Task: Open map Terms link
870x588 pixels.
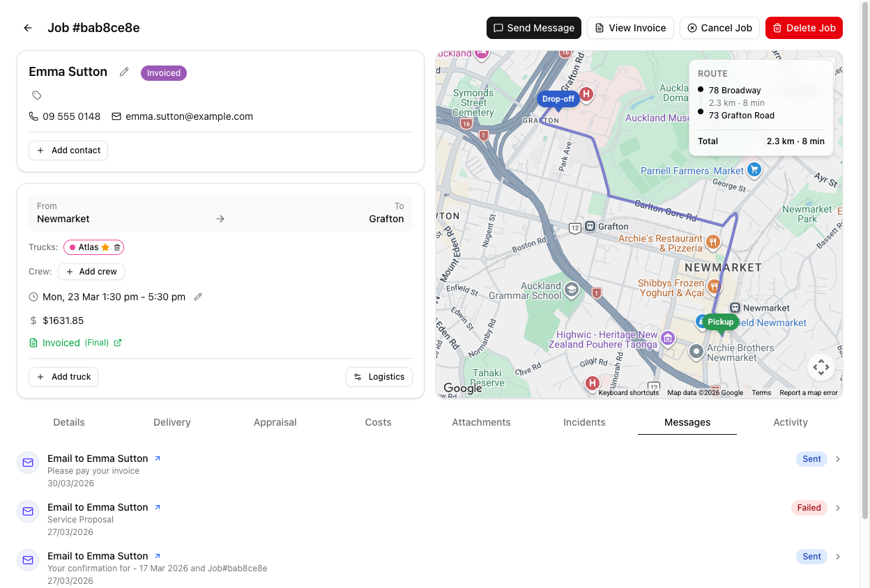Action: [761, 393]
